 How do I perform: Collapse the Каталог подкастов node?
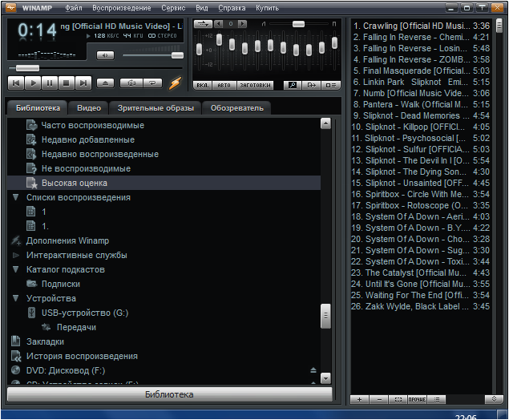[15, 269]
